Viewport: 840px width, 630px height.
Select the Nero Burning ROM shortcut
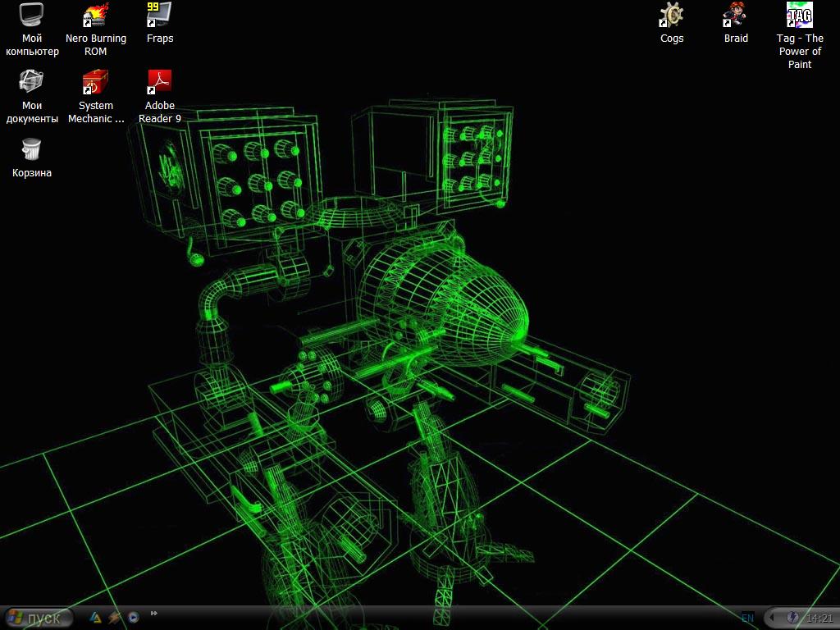click(x=96, y=16)
